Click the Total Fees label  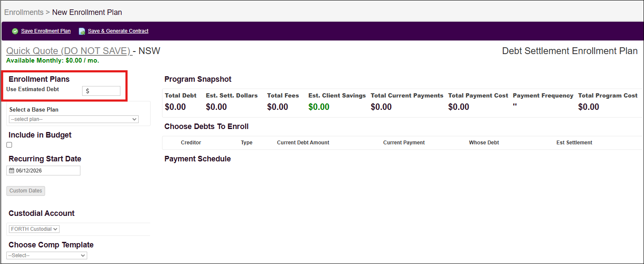click(283, 96)
